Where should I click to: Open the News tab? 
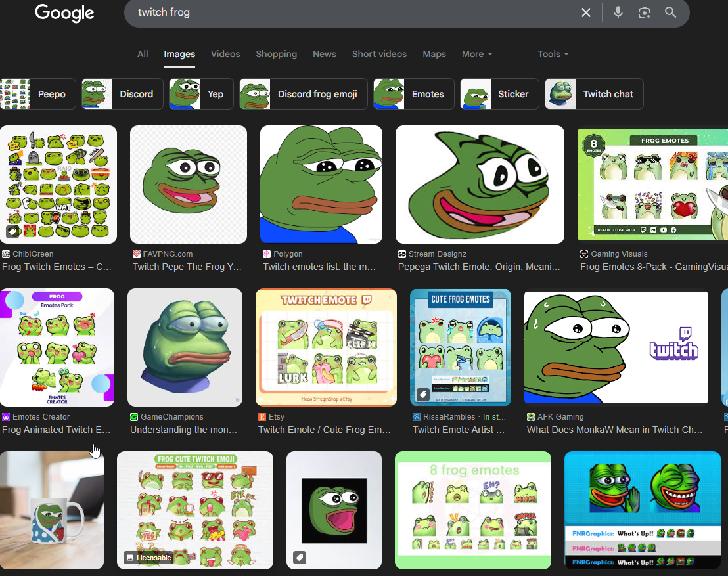tap(324, 54)
